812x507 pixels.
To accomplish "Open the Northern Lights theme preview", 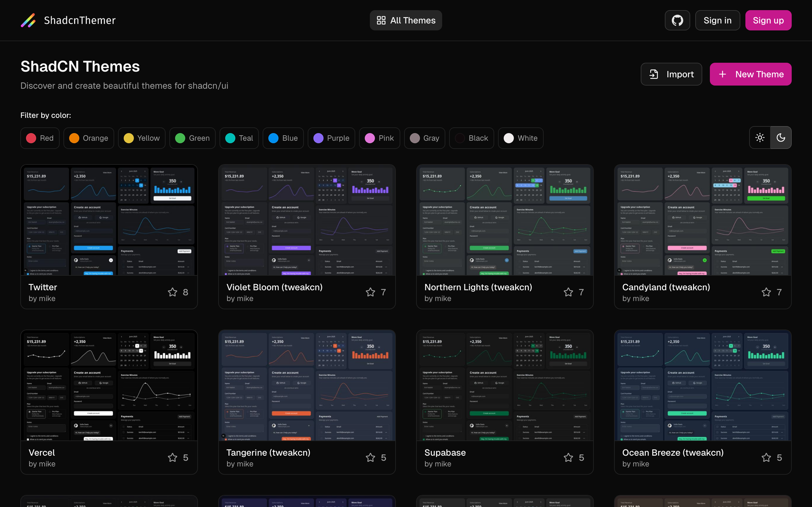I will click(x=505, y=220).
